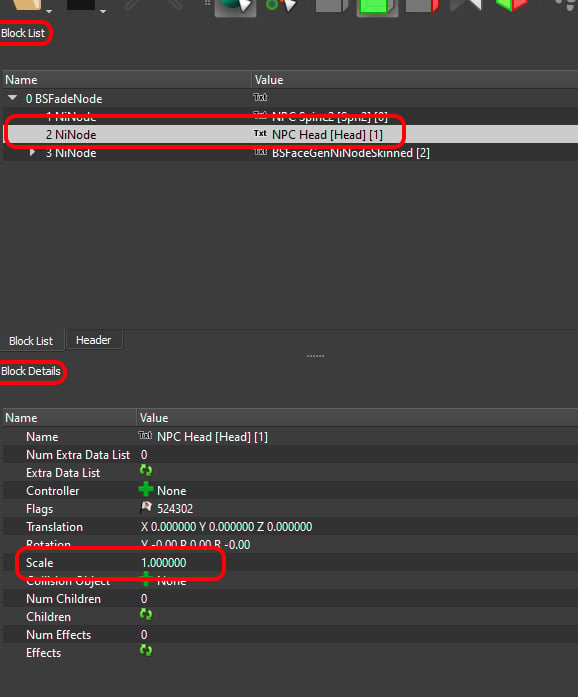Click the green cube view icon in the toolbar
Viewport: 578px width, 697px height.
pos(377,7)
